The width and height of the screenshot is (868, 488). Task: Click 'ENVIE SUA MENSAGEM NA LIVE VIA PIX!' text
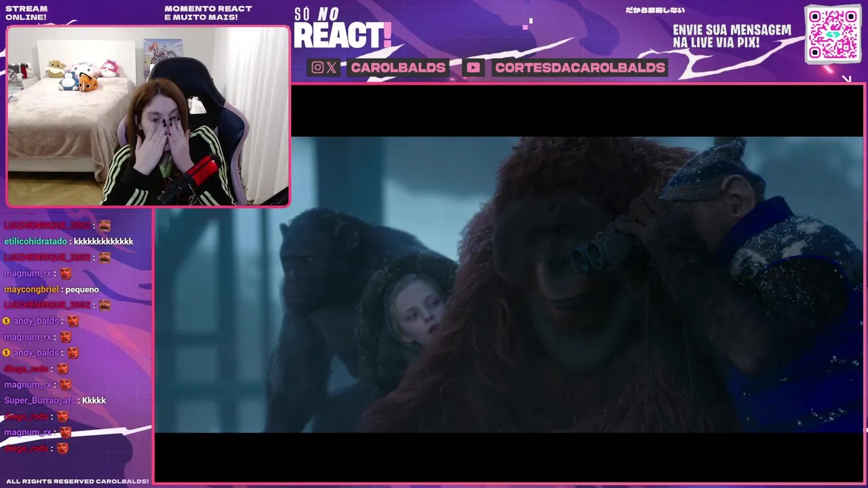tap(732, 37)
